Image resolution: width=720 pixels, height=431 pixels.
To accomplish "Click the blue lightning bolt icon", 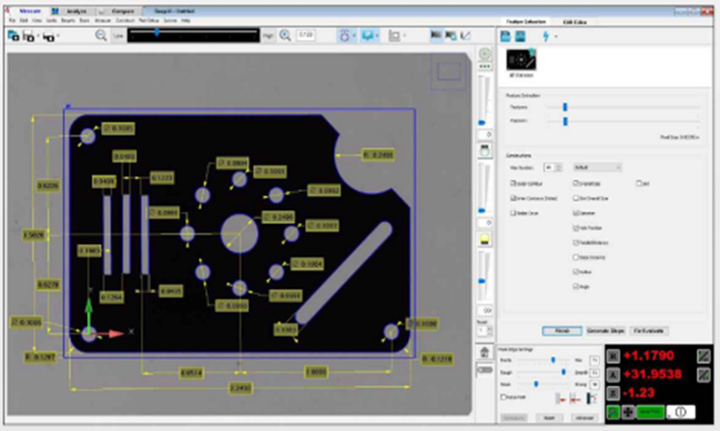I will (x=546, y=36).
